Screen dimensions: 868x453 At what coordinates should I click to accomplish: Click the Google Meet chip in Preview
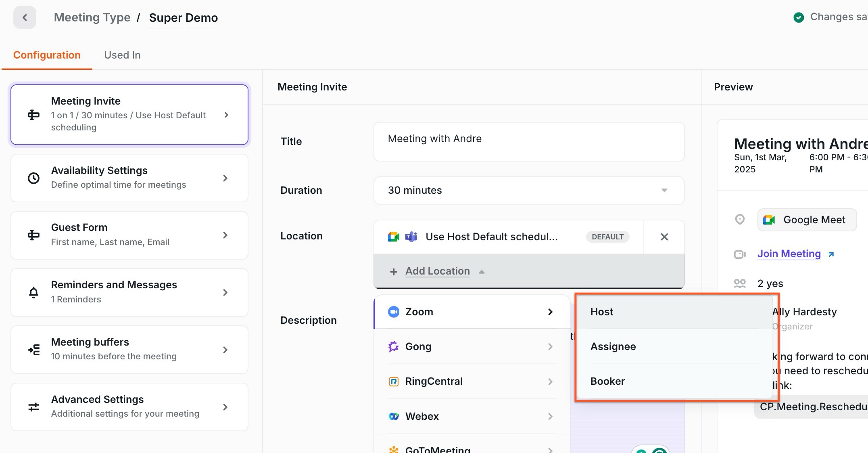tap(807, 220)
